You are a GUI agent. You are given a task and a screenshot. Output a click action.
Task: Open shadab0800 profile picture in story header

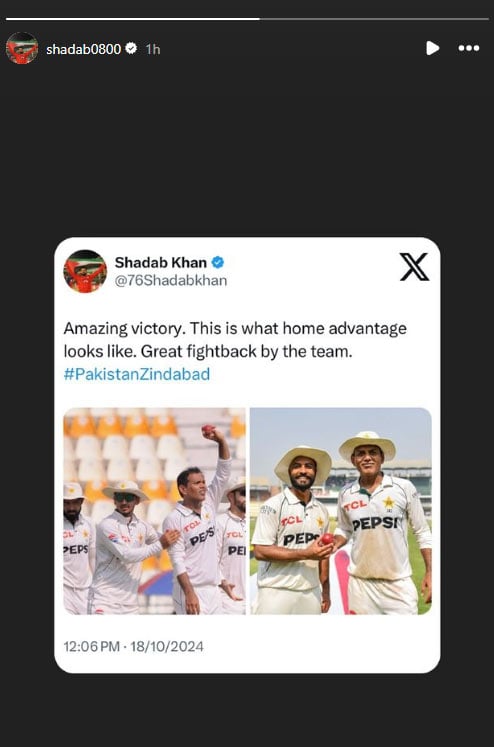point(22,48)
